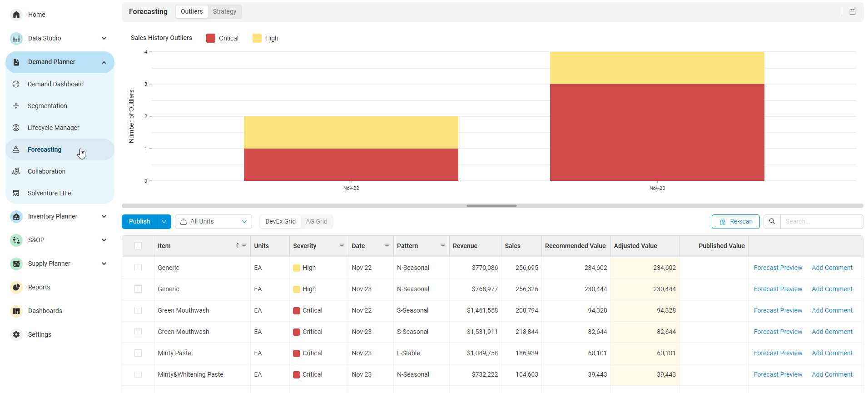868x393 pixels.
Task: Check the Generic Nov 23 row checkbox
Action: (138, 289)
